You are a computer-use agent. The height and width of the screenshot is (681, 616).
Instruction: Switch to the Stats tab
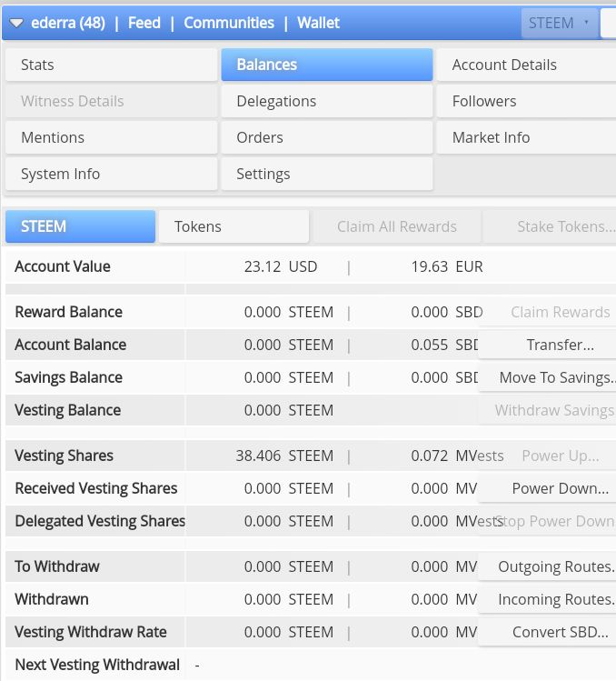(x=111, y=65)
